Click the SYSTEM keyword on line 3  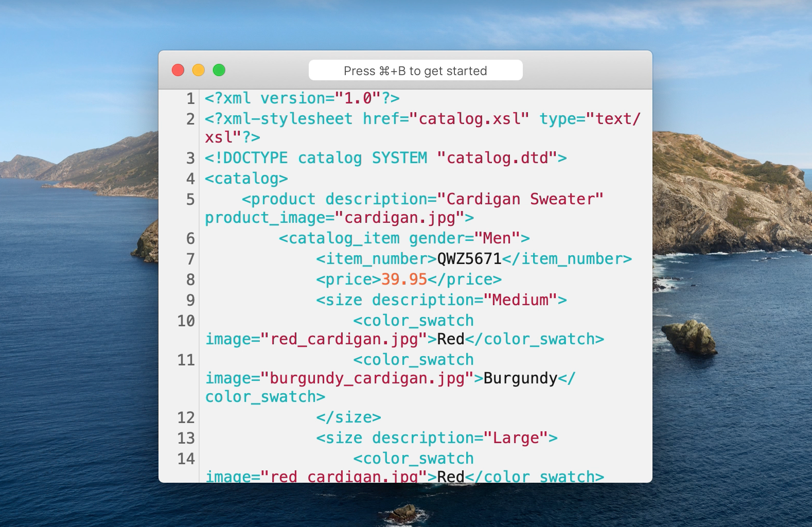(400, 157)
